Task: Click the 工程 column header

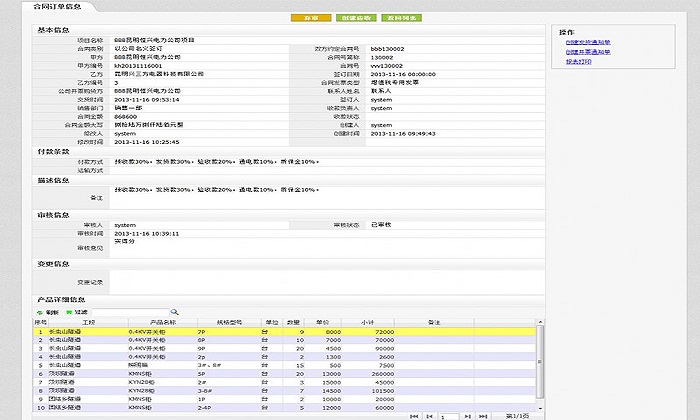Action: pos(88,322)
